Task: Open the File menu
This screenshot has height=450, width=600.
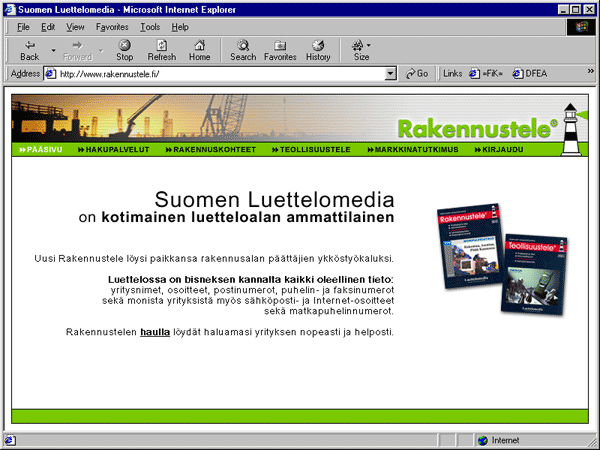Action: (23, 27)
